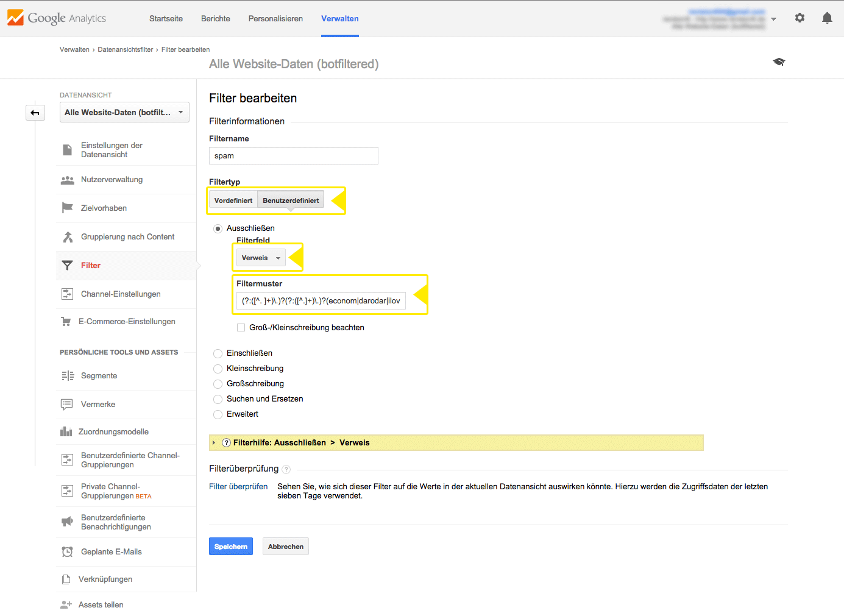
Task: Click into the Filtername text field
Action: [293, 156]
